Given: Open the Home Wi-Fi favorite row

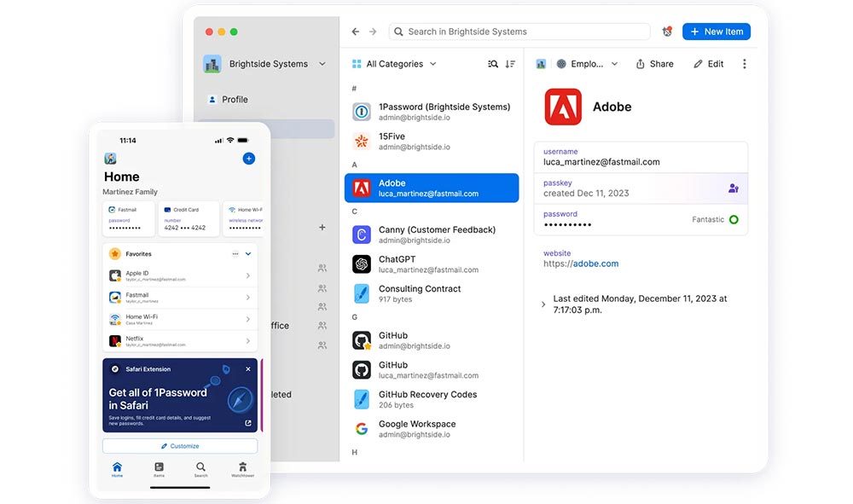Looking at the screenshot, I should tap(180, 319).
